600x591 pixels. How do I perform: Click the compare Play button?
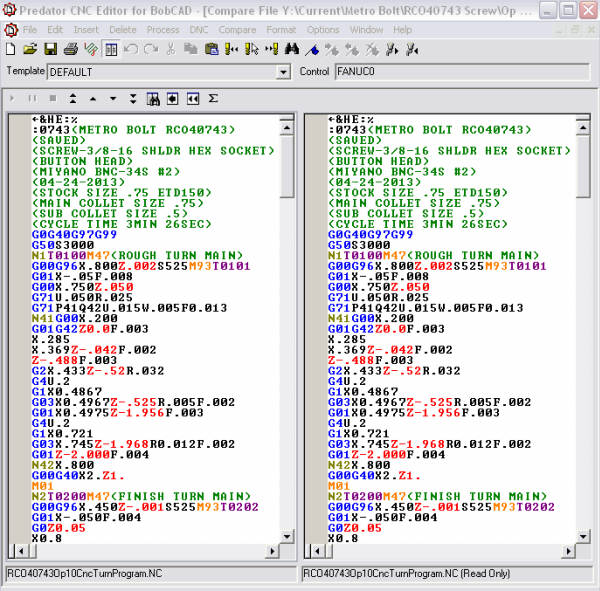coord(12,99)
